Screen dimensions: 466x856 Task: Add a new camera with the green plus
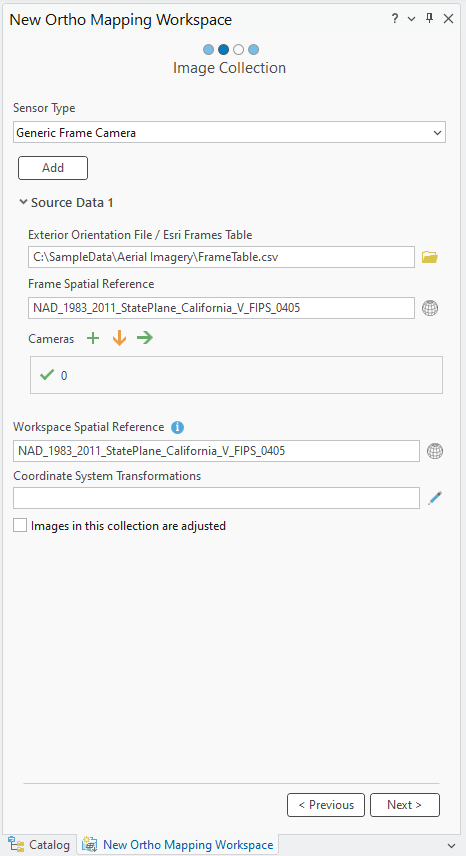tap(93, 338)
